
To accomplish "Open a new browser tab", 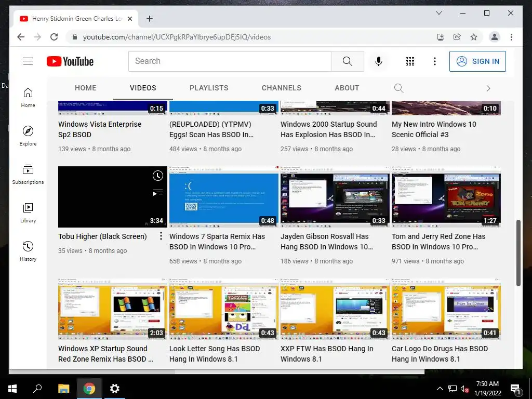I will pyautogui.click(x=149, y=19).
